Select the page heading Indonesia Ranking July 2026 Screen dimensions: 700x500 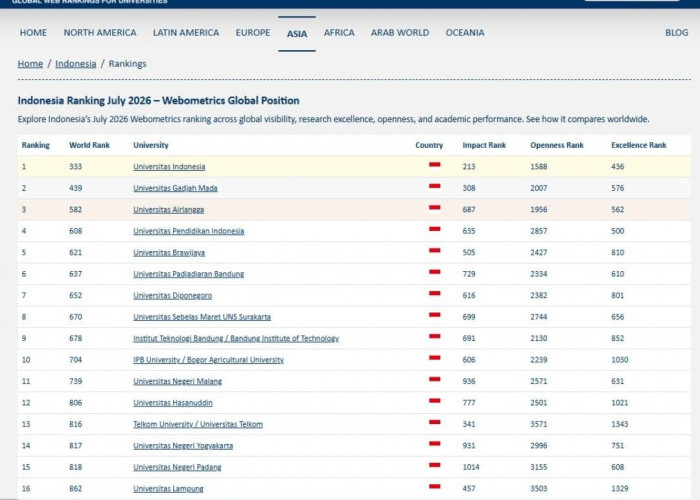(x=158, y=100)
